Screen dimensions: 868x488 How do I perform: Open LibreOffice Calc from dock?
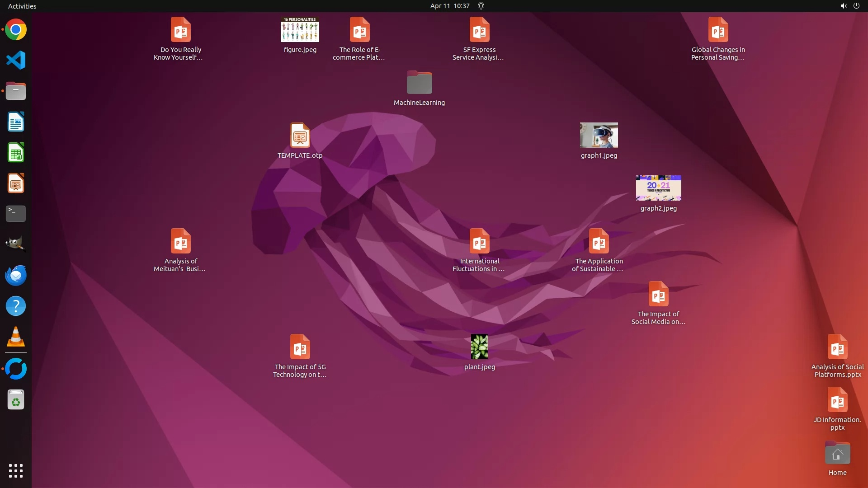[x=16, y=153]
